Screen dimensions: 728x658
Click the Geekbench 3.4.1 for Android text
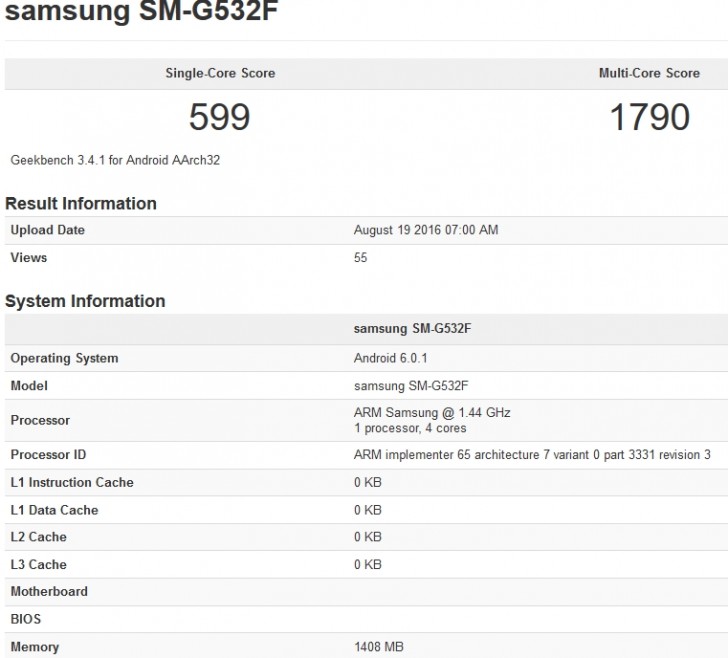(115, 160)
